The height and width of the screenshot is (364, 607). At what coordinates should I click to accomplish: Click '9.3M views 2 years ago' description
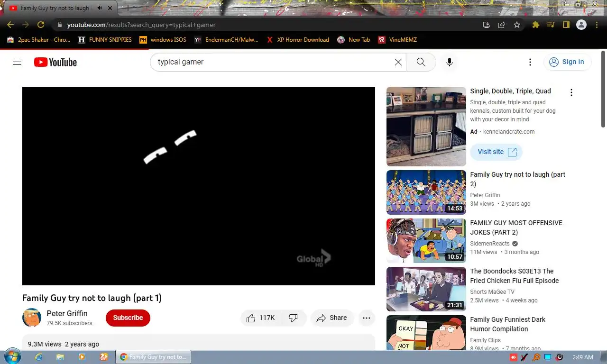pos(64,344)
